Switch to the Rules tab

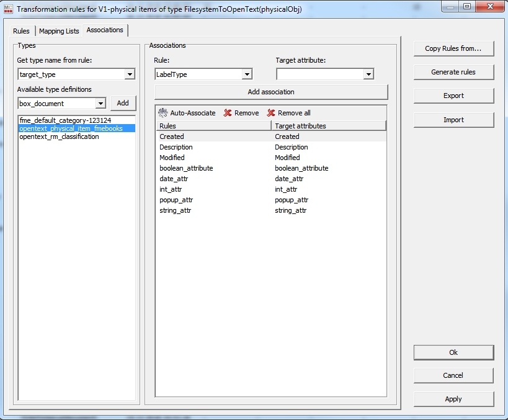(21, 31)
